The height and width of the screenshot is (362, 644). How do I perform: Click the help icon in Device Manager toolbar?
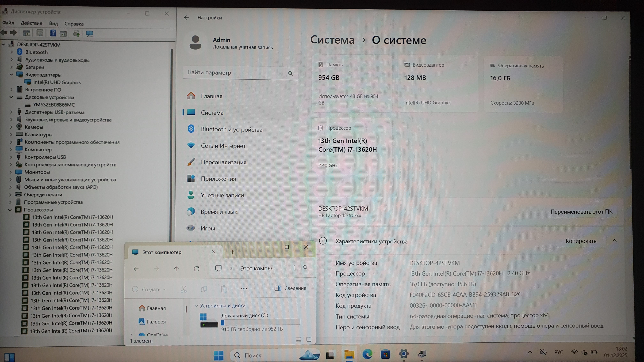click(x=53, y=33)
